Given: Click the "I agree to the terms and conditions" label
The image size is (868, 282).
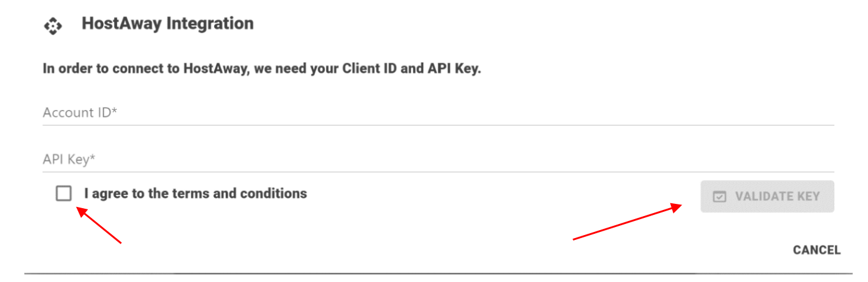Looking at the screenshot, I should 195,194.
